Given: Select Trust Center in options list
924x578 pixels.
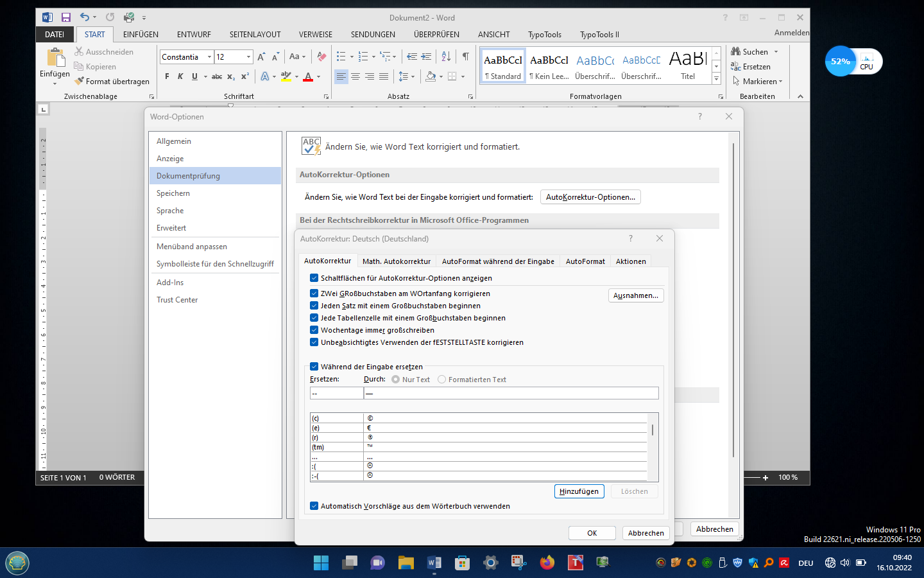Looking at the screenshot, I should click(x=215, y=300).
